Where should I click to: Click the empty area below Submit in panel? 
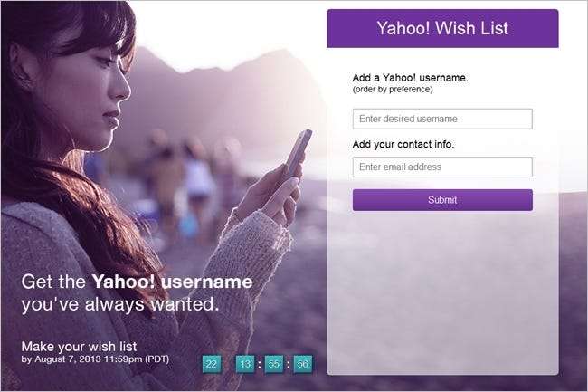pyautogui.click(x=442, y=292)
